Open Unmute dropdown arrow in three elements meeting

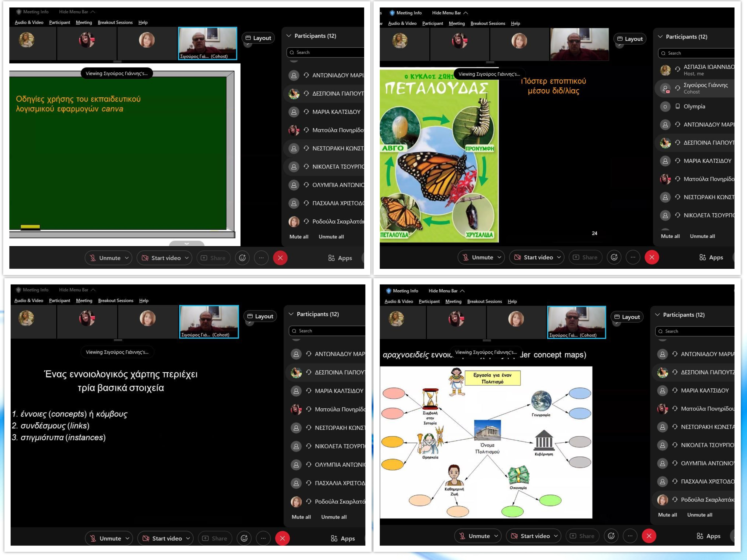[127, 538]
